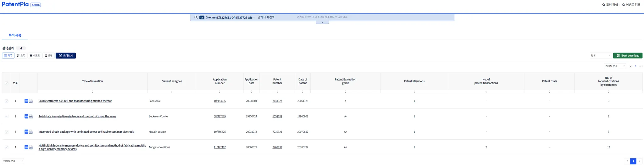
Task: Click the Search badge beside PatentPia
Action: tap(36, 5)
